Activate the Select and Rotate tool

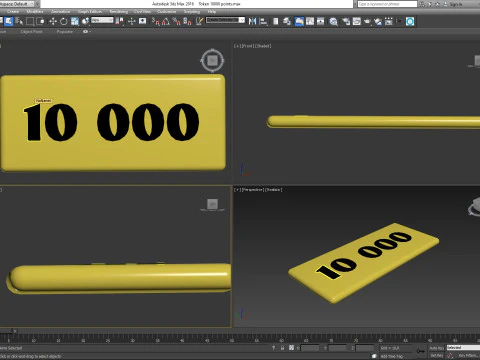pyautogui.click(x=64, y=21)
